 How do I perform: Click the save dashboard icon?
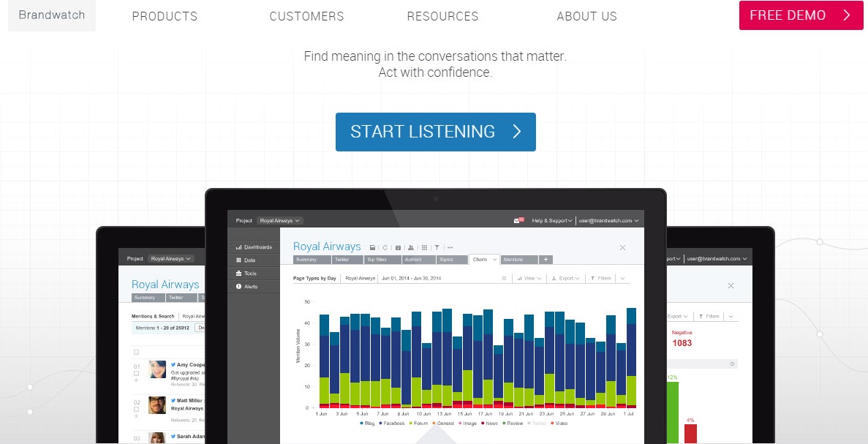[x=372, y=247]
